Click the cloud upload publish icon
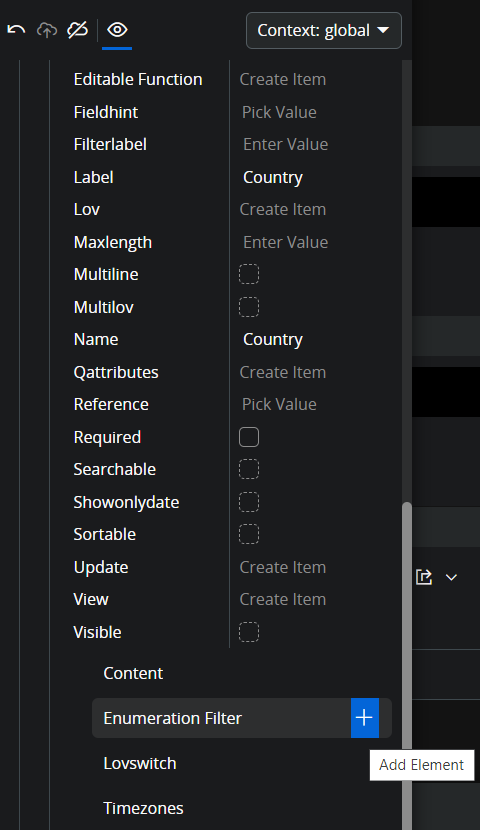Viewport: 480px width, 830px height. (x=47, y=30)
